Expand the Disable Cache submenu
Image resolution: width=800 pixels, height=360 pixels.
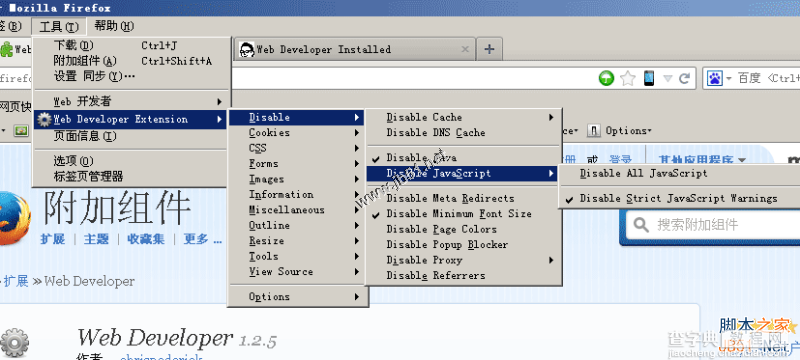coord(462,117)
